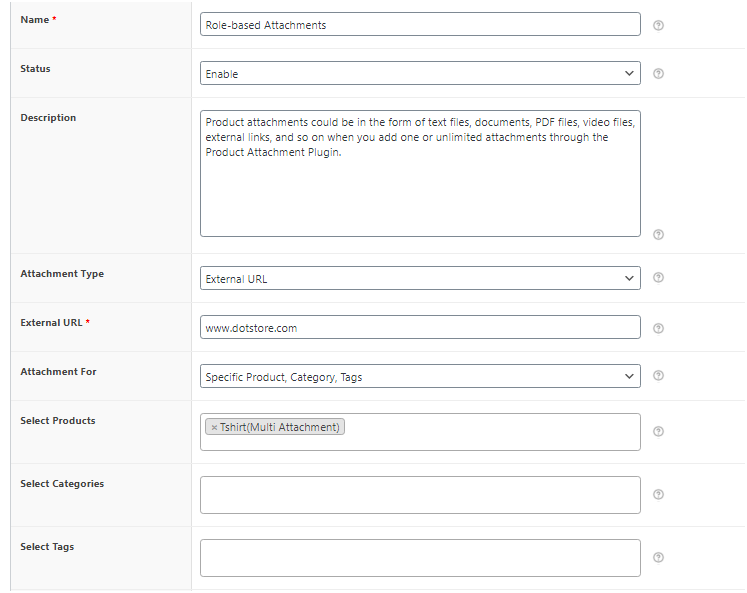Click the help icon beside Name field
747x593 pixels.
[x=658, y=25]
